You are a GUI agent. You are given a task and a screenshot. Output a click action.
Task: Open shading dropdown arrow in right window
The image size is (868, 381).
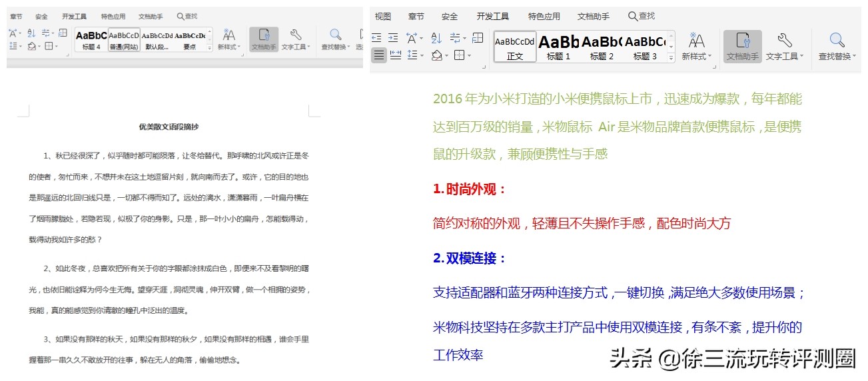tap(447, 55)
